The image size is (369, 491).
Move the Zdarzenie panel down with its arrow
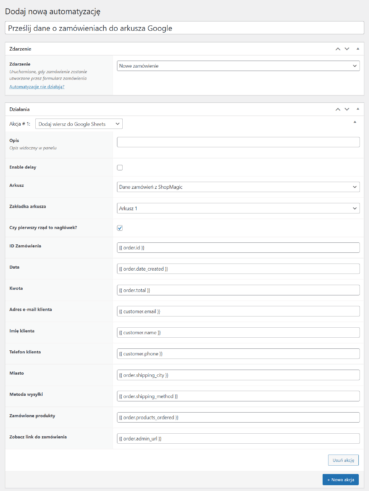tap(347, 49)
